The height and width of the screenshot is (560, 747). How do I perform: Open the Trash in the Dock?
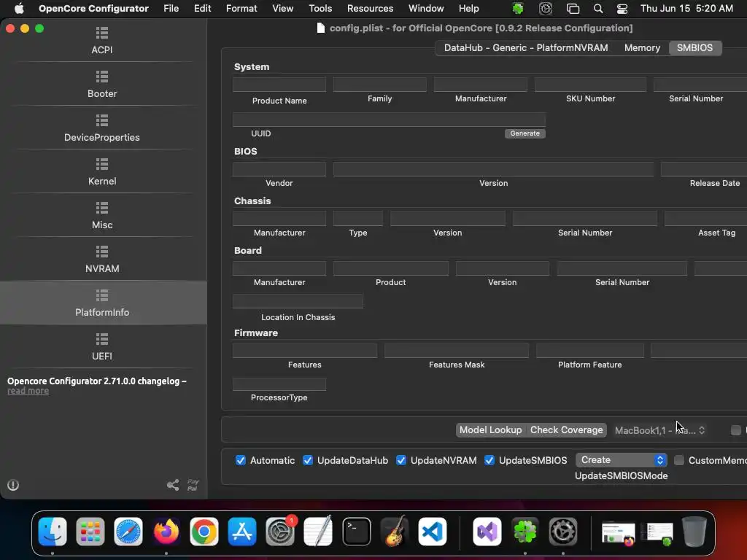pyautogui.click(x=694, y=531)
